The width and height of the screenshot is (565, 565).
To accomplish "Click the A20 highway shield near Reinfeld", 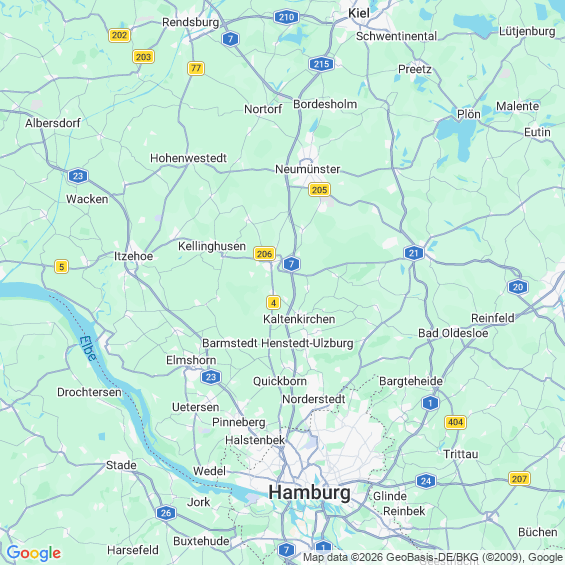I will [x=518, y=287].
